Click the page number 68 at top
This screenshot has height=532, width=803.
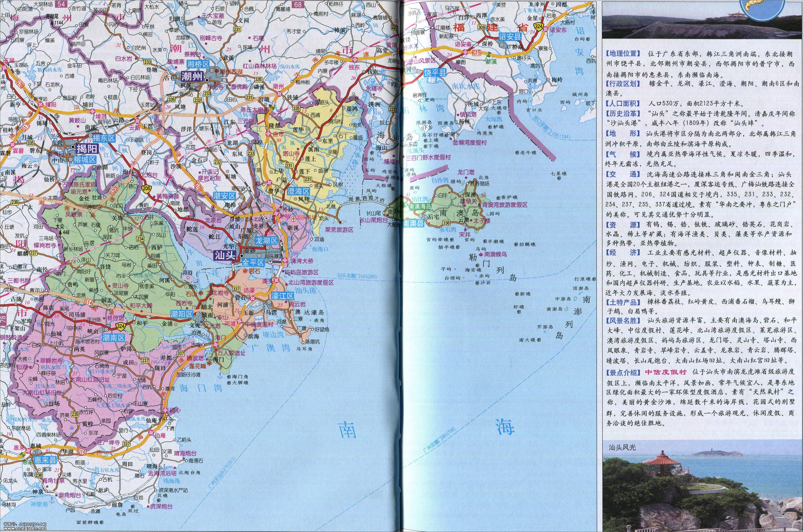click(298, 4)
